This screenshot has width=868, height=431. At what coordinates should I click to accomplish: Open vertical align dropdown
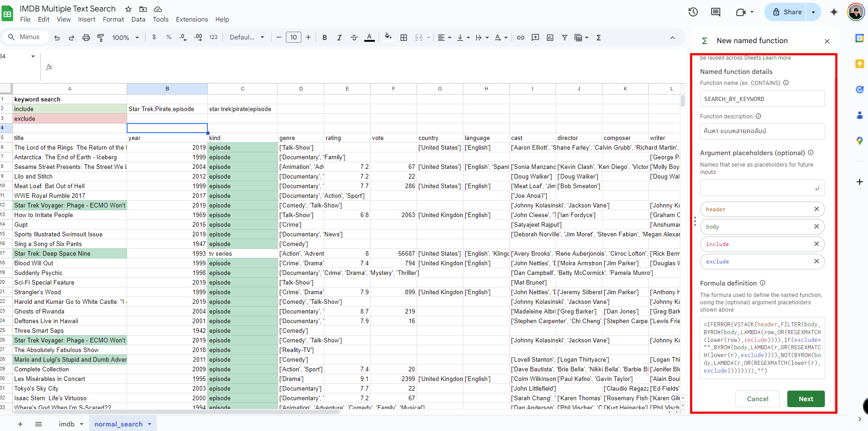click(463, 38)
